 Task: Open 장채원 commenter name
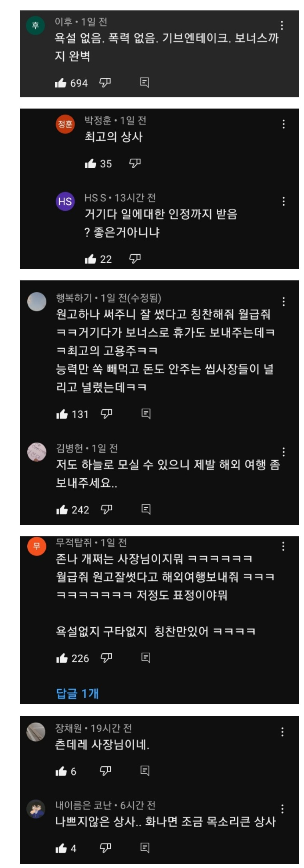pyautogui.click(x=68, y=728)
